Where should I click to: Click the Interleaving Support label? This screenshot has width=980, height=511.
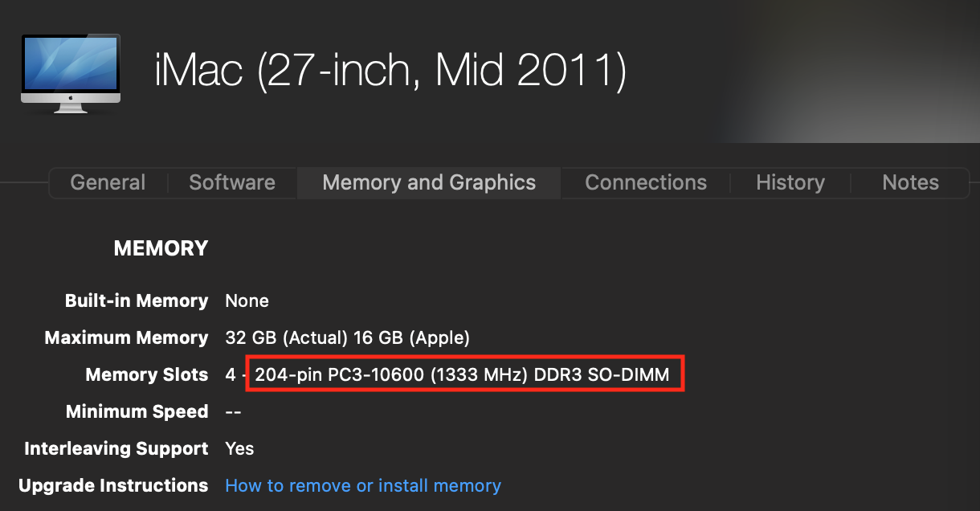click(x=116, y=448)
